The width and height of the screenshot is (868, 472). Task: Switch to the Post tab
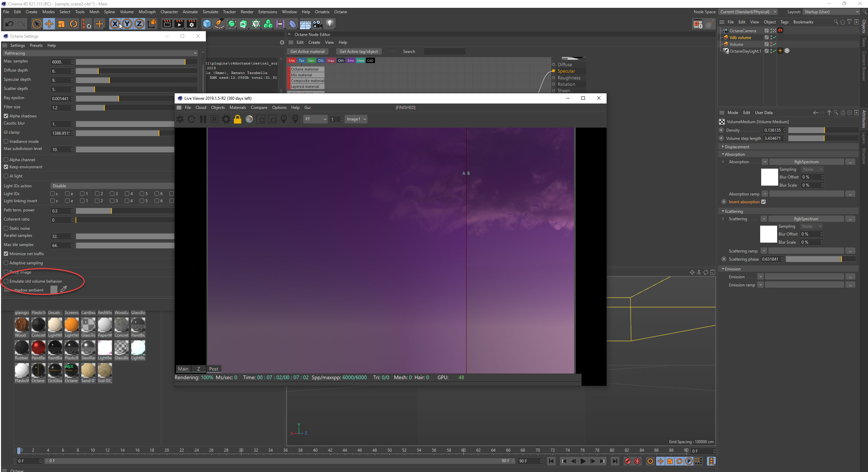[x=214, y=369]
